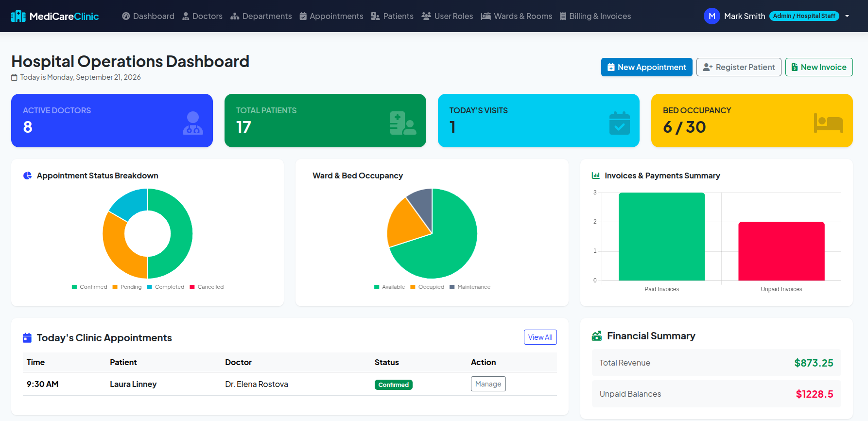Toggle the Occupied legend color swatch
Viewport: 868px width, 421px height.
413,287
